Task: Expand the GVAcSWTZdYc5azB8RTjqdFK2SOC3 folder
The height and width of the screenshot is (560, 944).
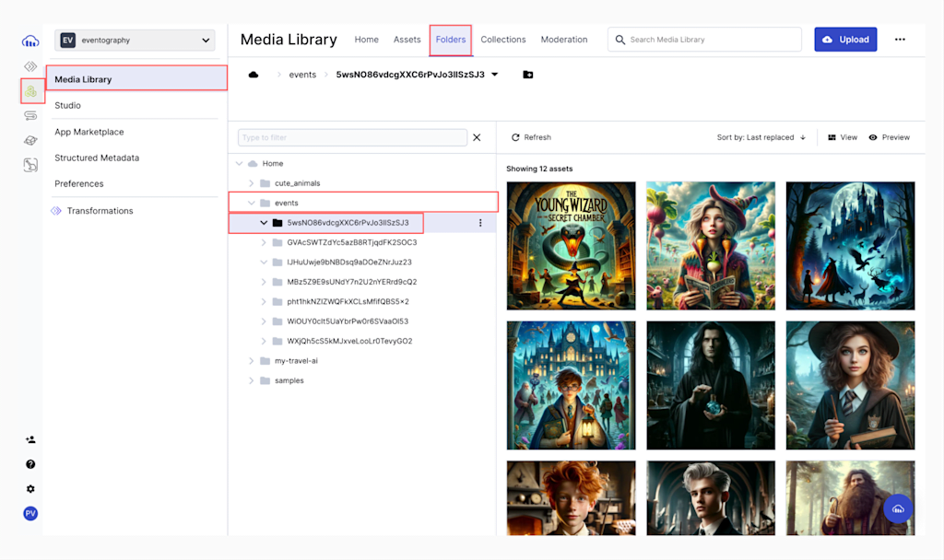Action: 264,242
